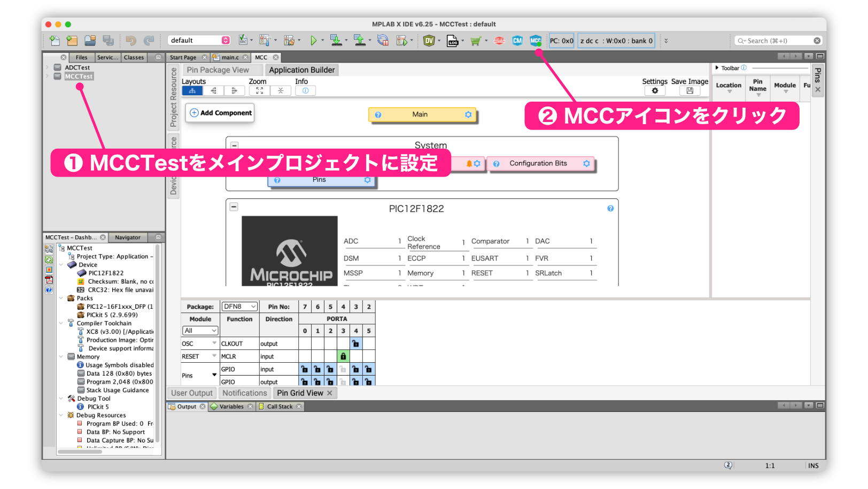
Task: Open the MPLAB Data Visualizer DV icon
Action: pos(429,41)
